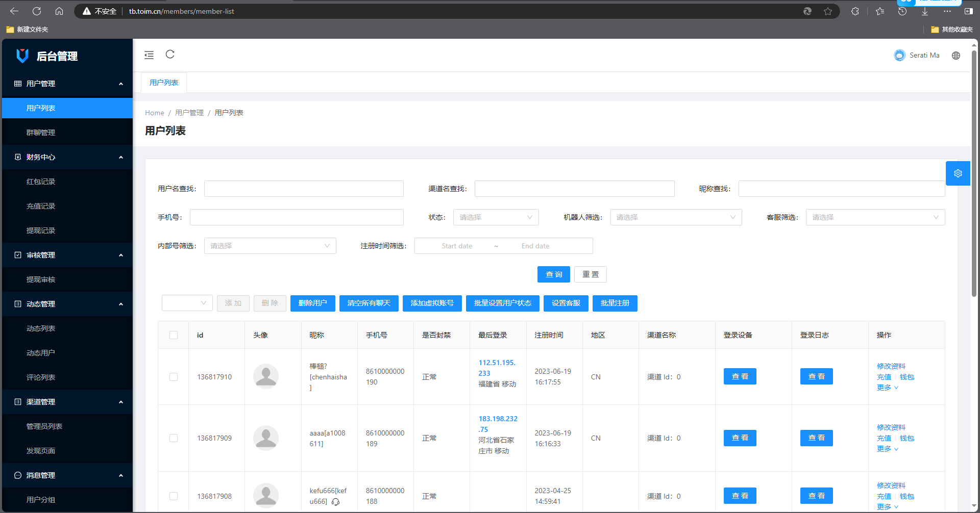
Task: Open 管理员列表 in the sidebar
Action: [x=67, y=426]
